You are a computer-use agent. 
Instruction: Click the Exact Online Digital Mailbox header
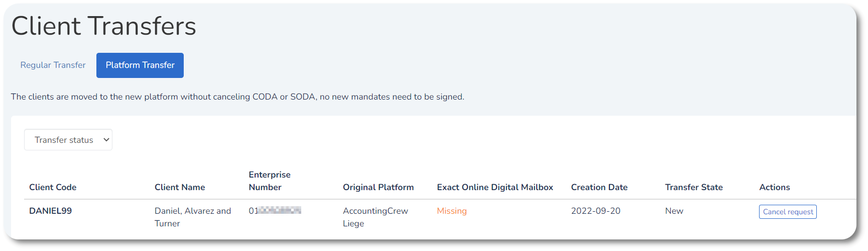(x=494, y=187)
